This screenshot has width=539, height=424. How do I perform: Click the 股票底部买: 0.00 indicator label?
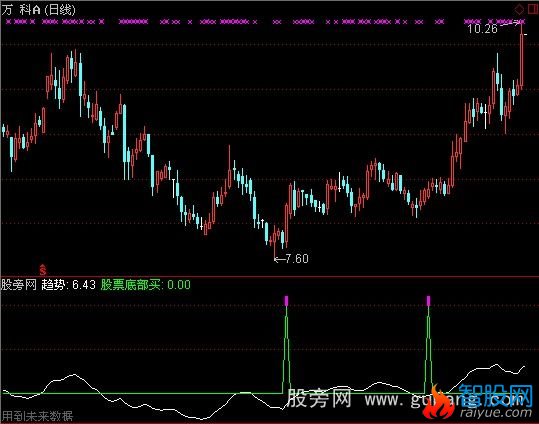point(145,285)
